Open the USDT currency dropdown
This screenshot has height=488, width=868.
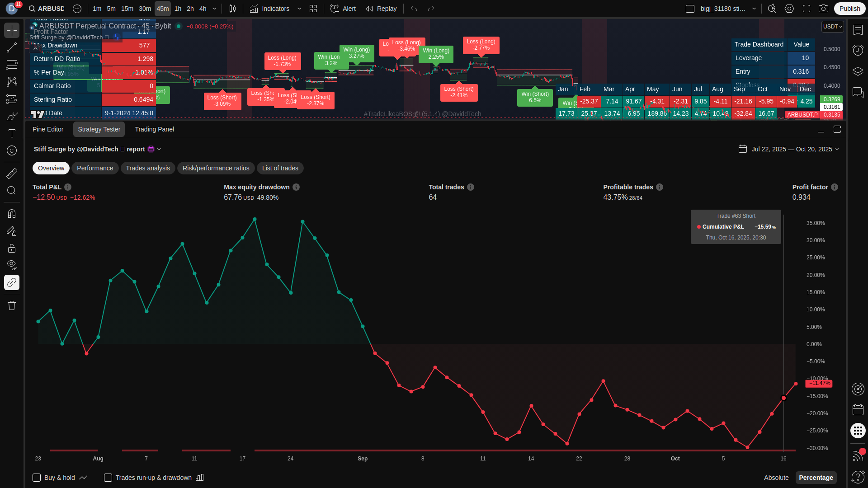coord(832,27)
